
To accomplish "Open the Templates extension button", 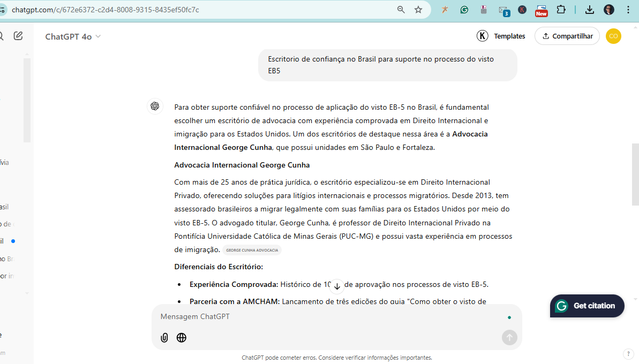I will 501,36.
